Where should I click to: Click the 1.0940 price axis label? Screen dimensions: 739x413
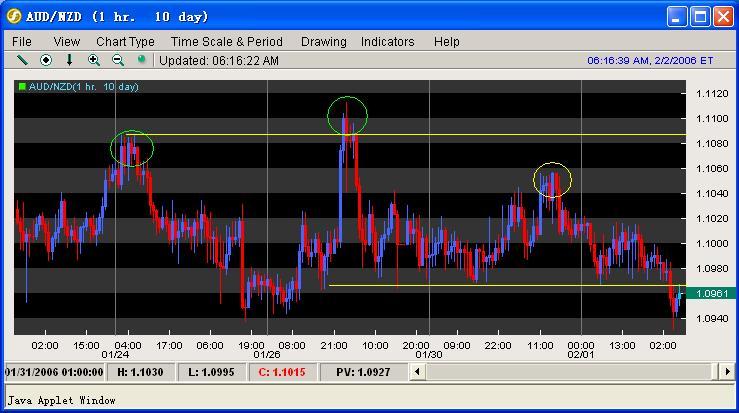click(x=712, y=318)
